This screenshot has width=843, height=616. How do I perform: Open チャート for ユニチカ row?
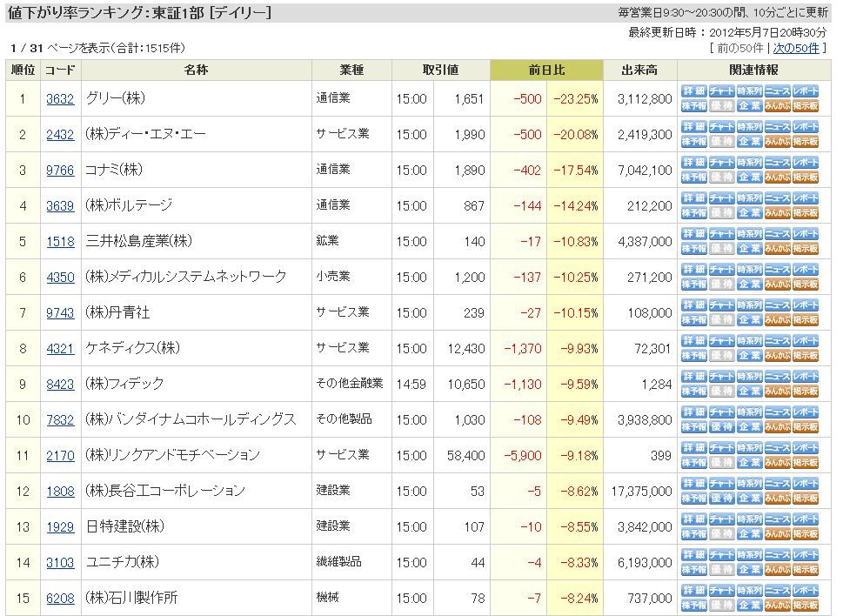pos(722,555)
